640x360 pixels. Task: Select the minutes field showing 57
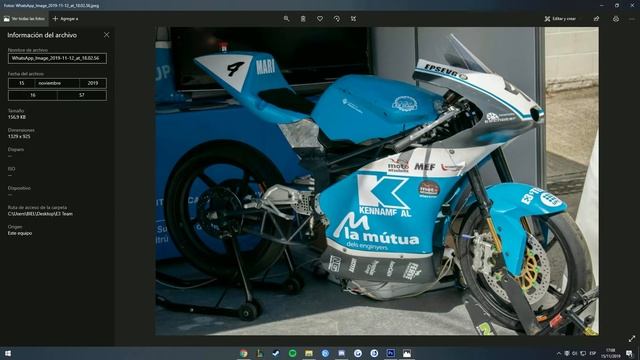click(x=82, y=96)
